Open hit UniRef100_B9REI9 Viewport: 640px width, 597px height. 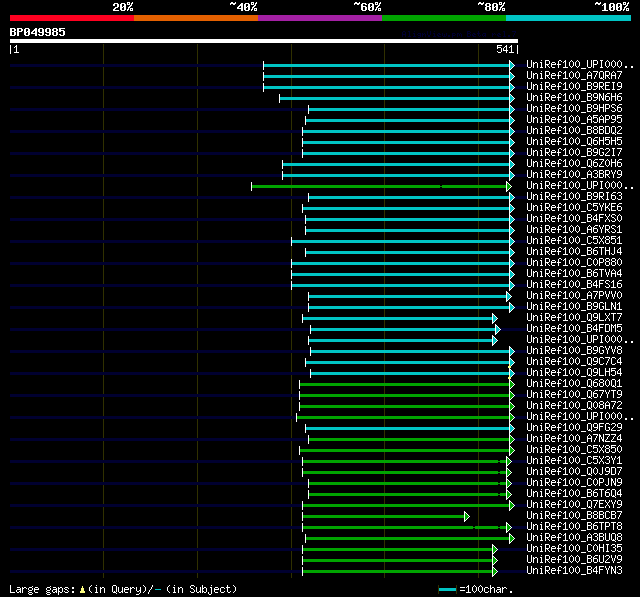point(574,87)
